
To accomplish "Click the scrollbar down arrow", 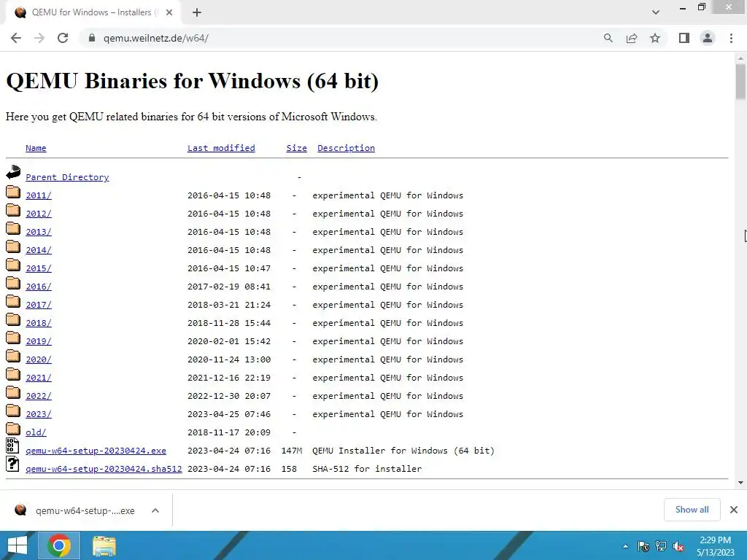I will pos(740,483).
